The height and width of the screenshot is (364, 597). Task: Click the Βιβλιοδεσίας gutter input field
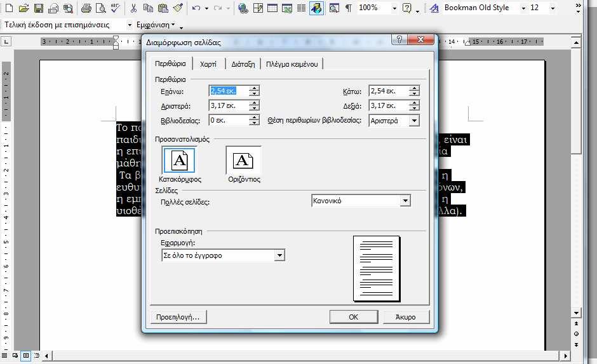(x=229, y=120)
